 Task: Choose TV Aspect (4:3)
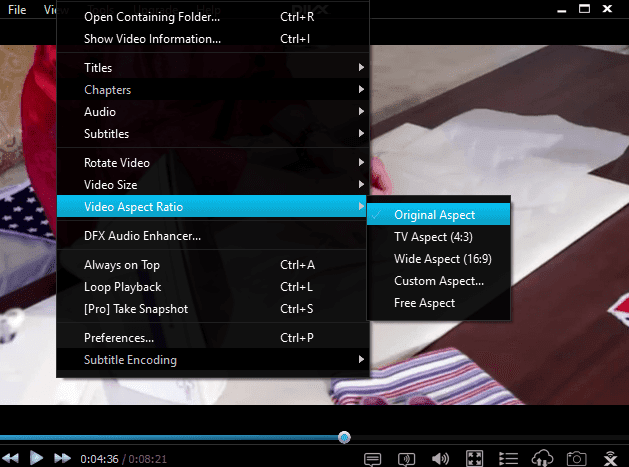438,236
